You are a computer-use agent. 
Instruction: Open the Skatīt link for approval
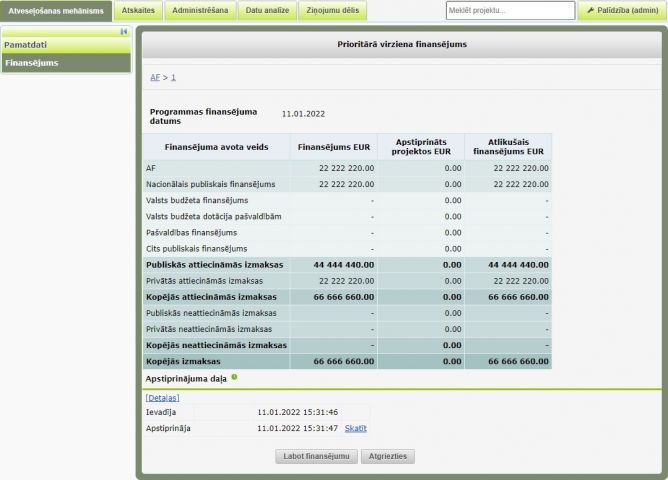pos(355,428)
